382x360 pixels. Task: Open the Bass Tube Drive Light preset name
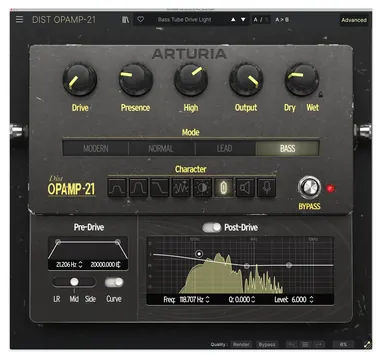[184, 20]
